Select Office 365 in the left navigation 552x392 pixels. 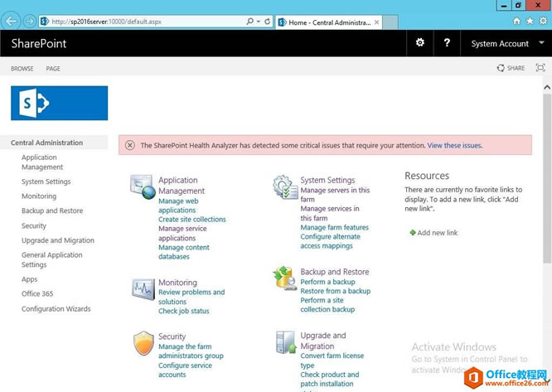37,294
